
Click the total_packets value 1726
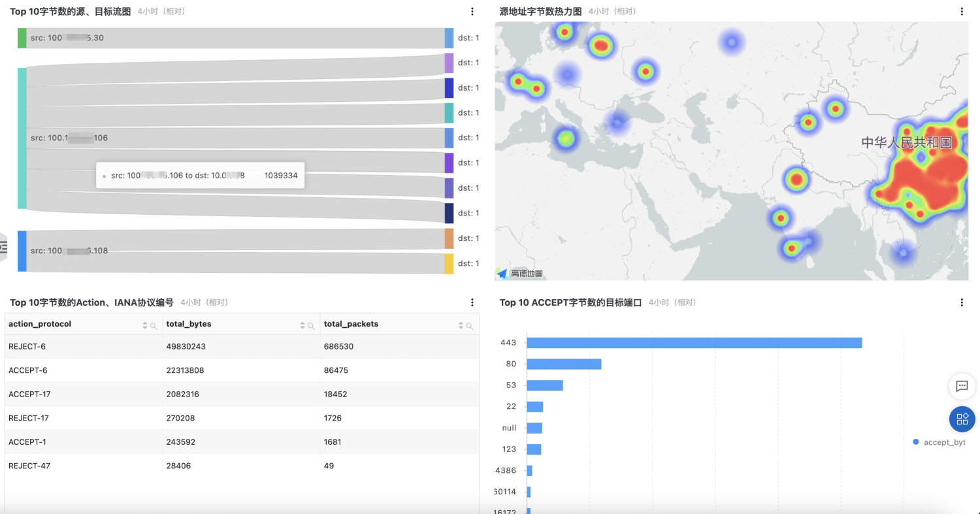tap(333, 418)
